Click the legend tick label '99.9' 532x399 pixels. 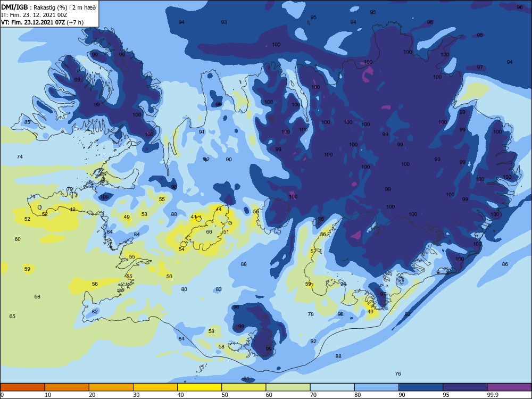[x=492, y=395]
